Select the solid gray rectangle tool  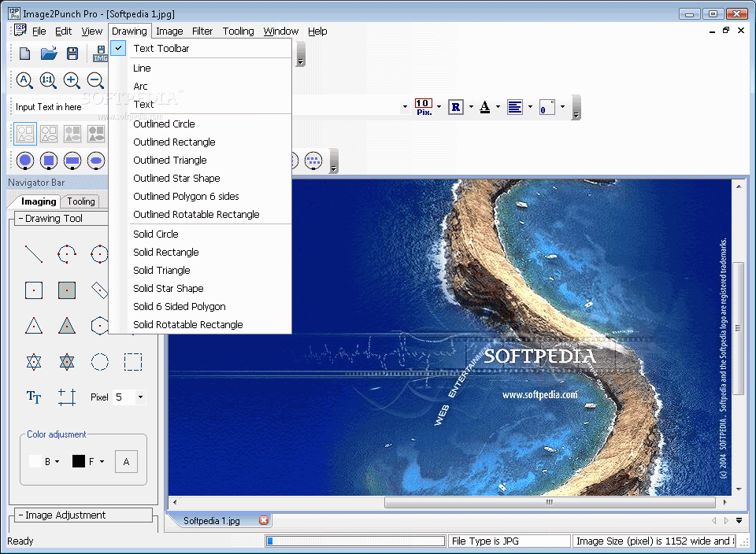[66, 290]
